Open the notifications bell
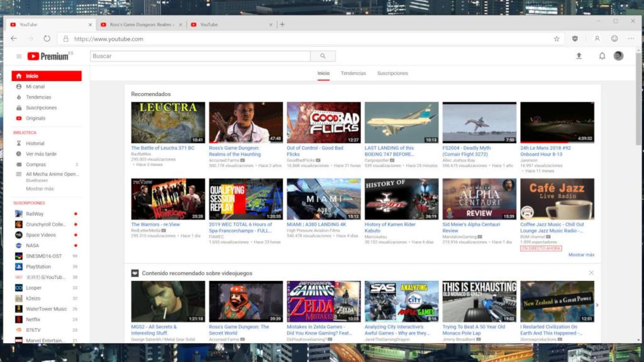Image resolution: width=644 pixels, height=362 pixels. click(x=602, y=56)
